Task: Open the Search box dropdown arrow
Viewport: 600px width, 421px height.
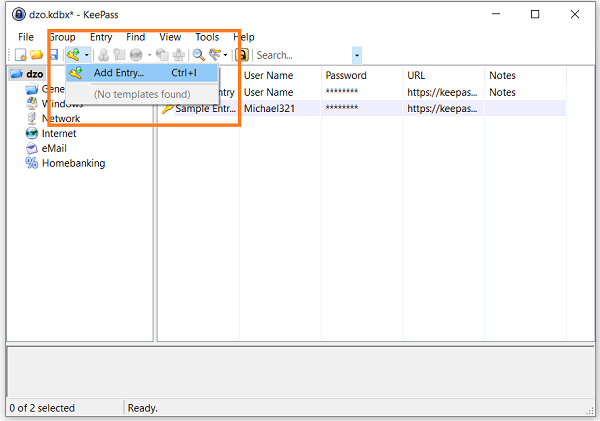Action: (x=357, y=55)
